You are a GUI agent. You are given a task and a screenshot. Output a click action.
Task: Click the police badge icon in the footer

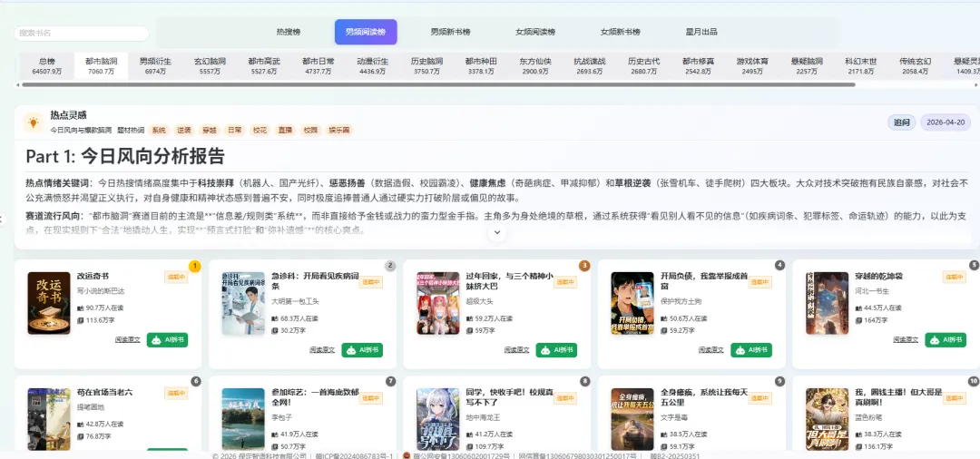(406, 456)
